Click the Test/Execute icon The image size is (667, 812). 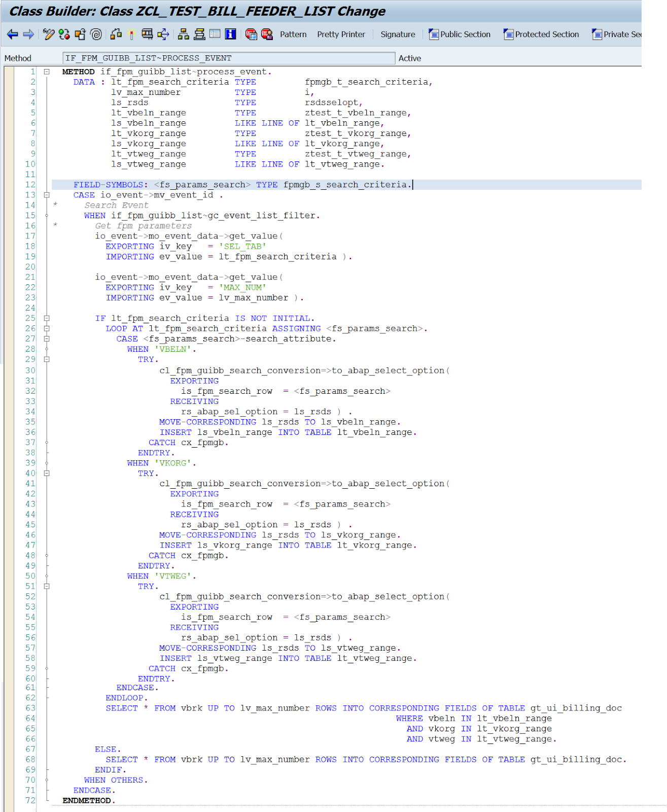pos(147,34)
